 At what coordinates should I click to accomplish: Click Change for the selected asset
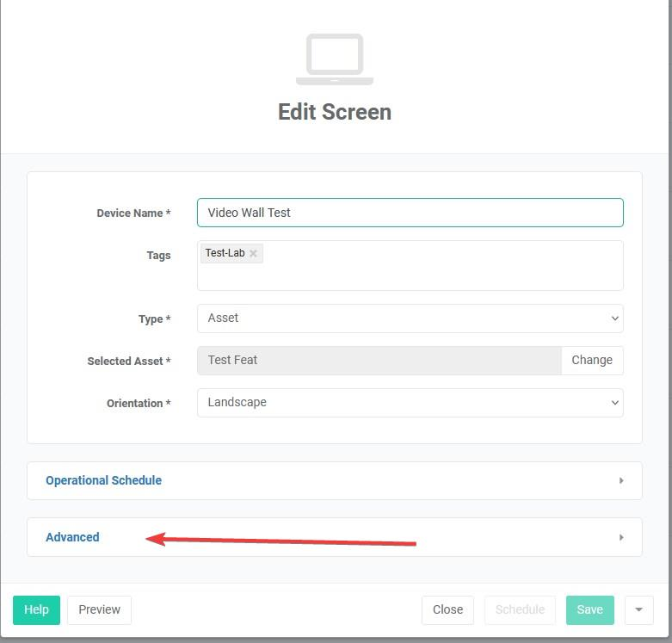pyautogui.click(x=592, y=360)
